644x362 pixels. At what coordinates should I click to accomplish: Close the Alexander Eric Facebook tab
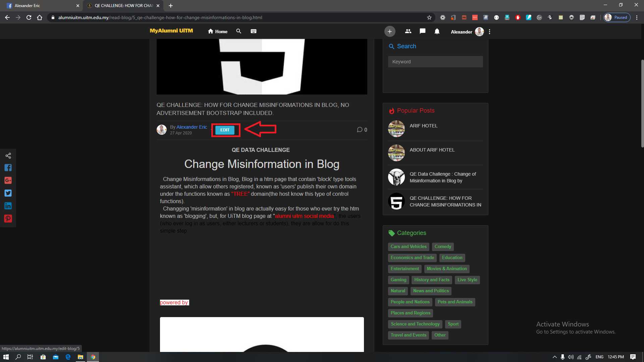77,6
